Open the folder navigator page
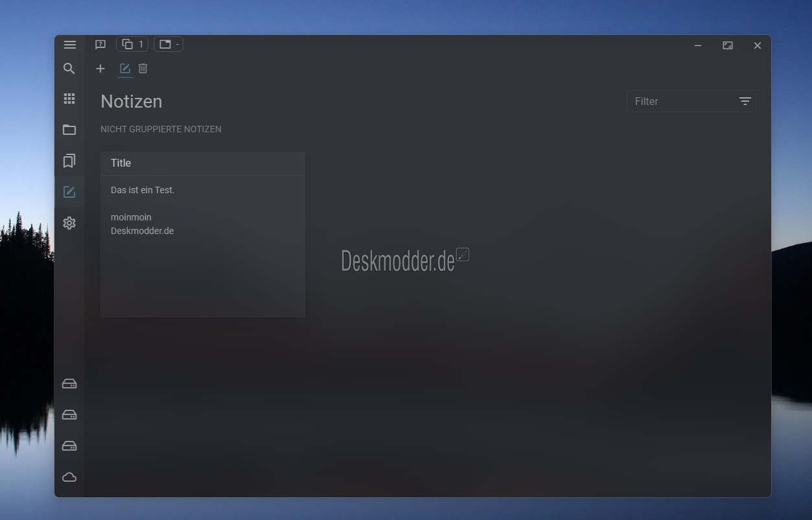 click(69, 130)
